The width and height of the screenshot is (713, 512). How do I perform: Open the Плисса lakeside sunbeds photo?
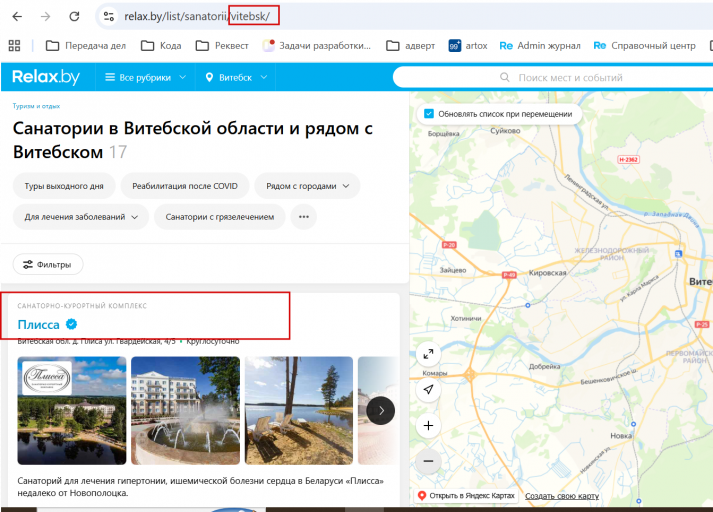click(299, 411)
